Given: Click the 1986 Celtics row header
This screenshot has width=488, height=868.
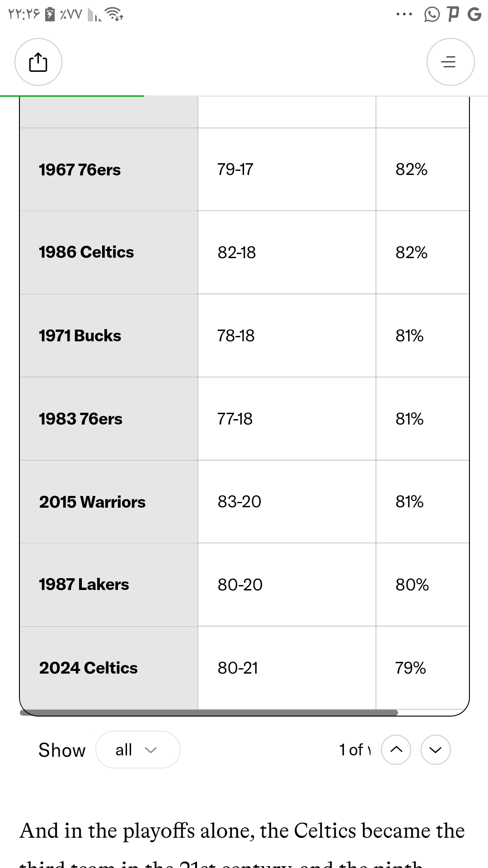Looking at the screenshot, I should (x=109, y=252).
